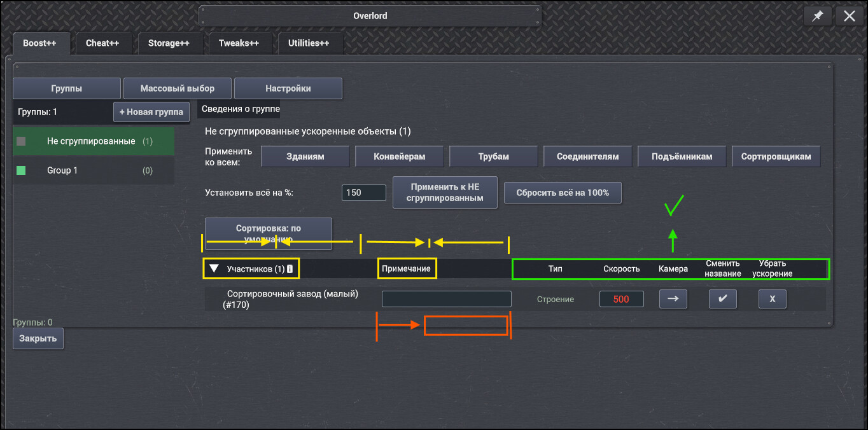Close the Overlord window
868x430 pixels.
point(849,17)
